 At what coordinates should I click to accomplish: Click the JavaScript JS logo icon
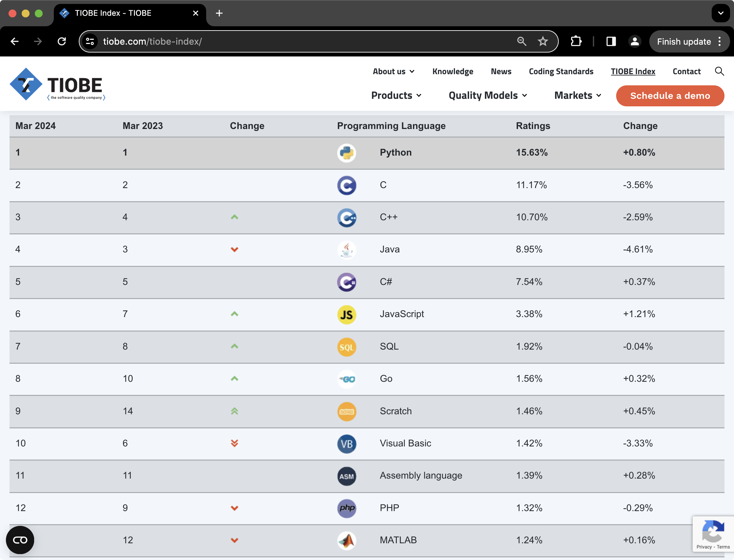347,315
